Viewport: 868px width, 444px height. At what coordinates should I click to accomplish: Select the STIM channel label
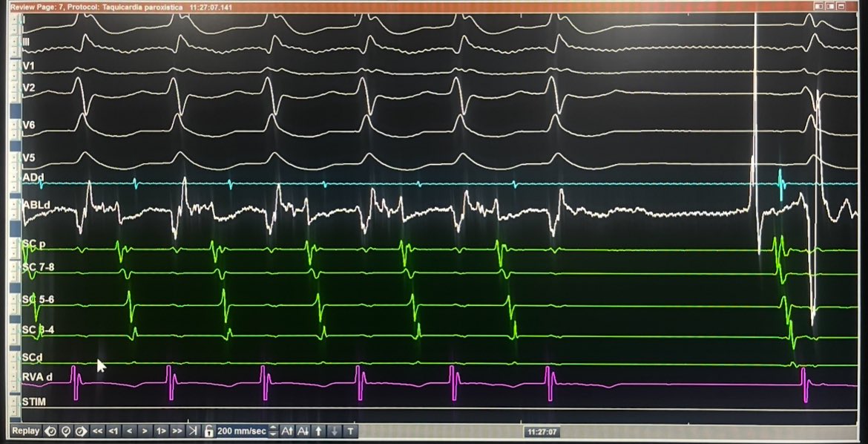[x=34, y=402]
